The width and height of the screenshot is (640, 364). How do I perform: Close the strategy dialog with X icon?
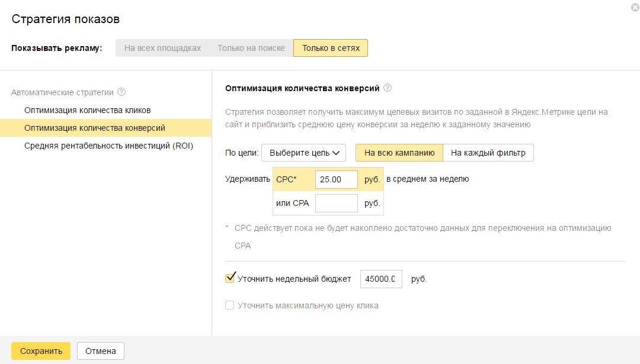tap(635, 7)
